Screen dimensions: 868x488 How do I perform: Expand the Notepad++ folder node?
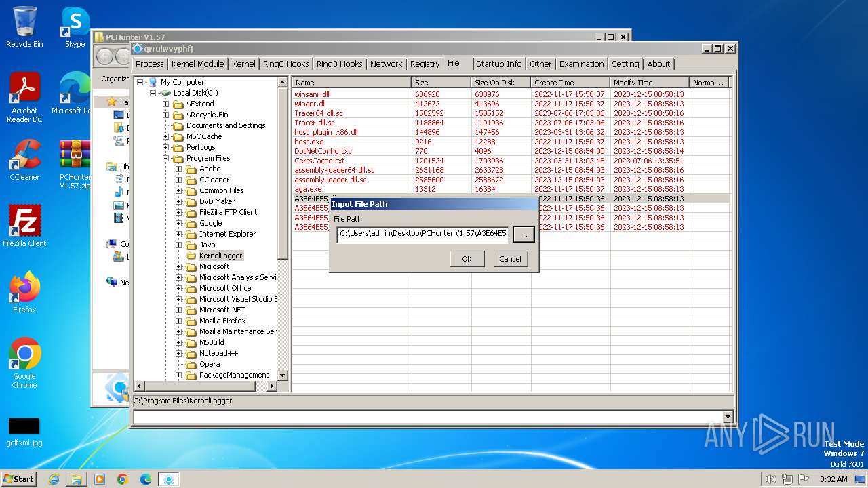(179, 353)
